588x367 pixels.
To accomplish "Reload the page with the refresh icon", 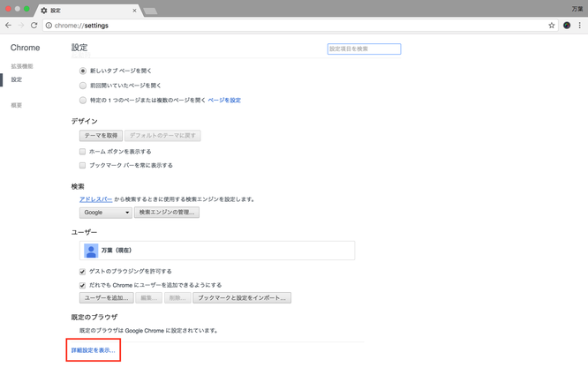I will [x=34, y=25].
